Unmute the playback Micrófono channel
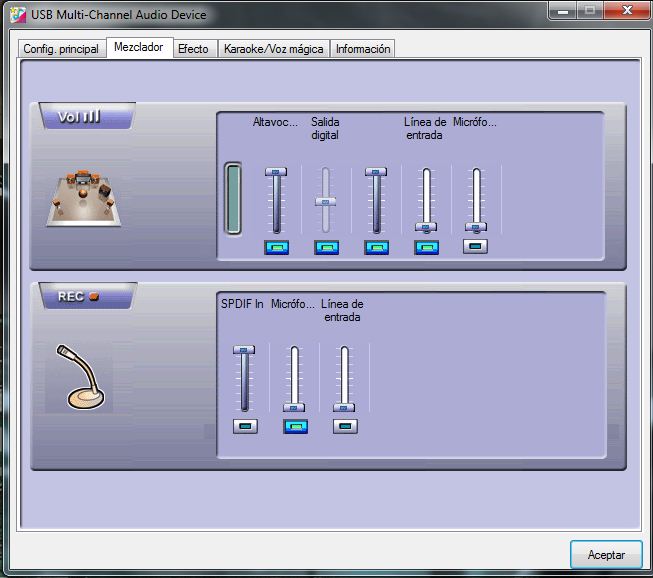Image resolution: width=653 pixels, height=578 pixels. [476, 246]
